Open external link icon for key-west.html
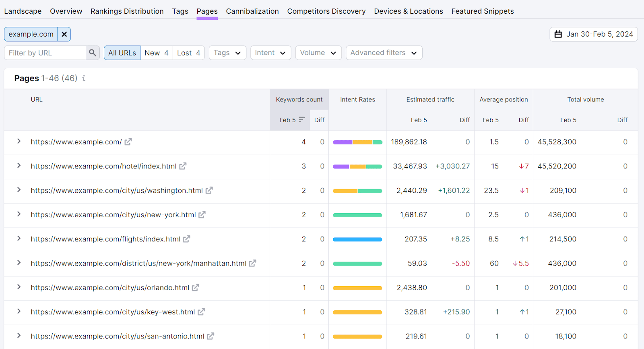The height and width of the screenshot is (349, 644). (201, 312)
